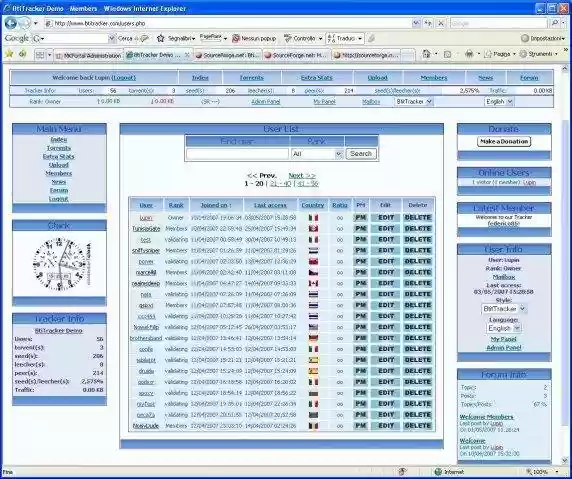Click the browser Forward arrow button
The image size is (572, 479).
point(24,23)
